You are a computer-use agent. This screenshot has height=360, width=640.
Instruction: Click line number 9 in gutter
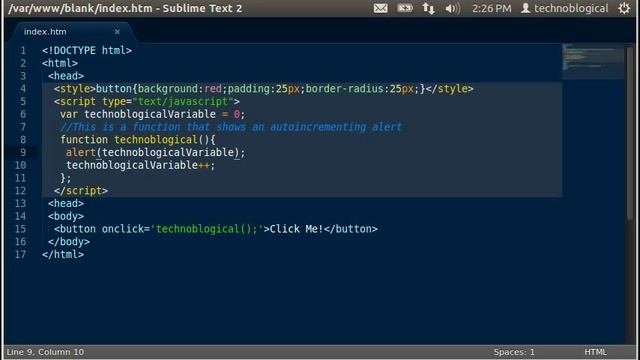point(23,152)
